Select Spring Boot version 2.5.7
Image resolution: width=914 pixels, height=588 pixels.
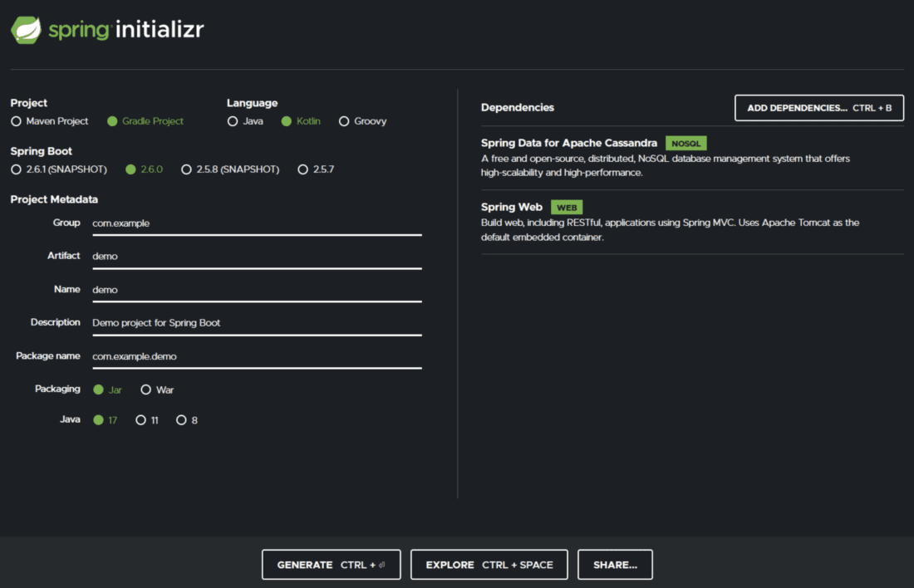(303, 169)
